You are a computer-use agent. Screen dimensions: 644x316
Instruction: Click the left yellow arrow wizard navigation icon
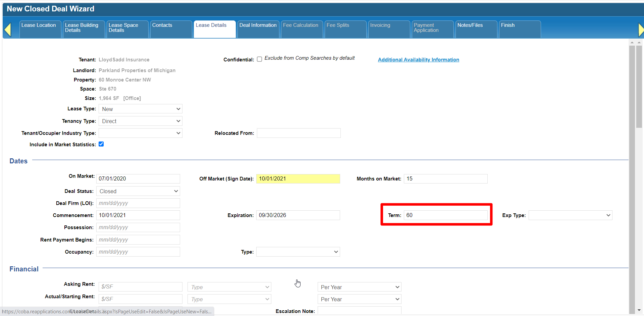8,30
